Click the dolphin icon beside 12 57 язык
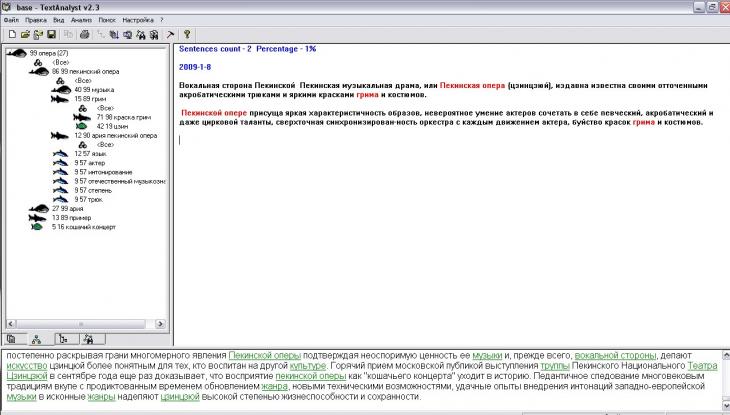Screen dimensions: 730x415 pos(61,154)
